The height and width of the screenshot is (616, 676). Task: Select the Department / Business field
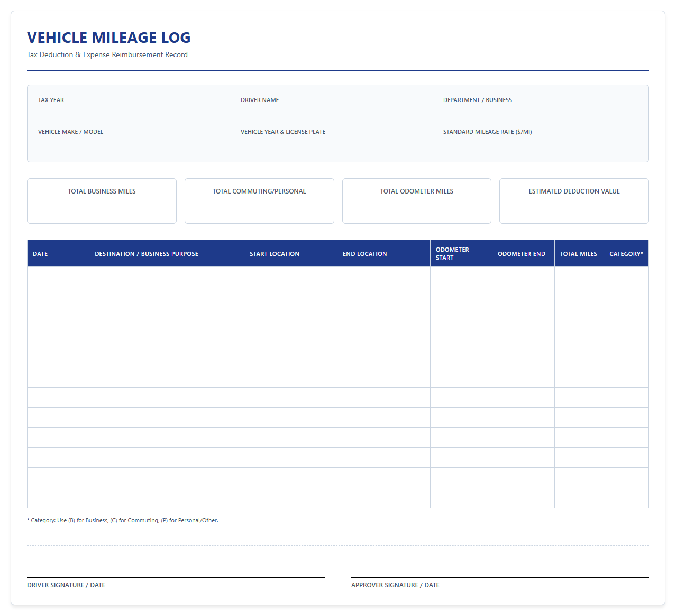click(540, 113)
